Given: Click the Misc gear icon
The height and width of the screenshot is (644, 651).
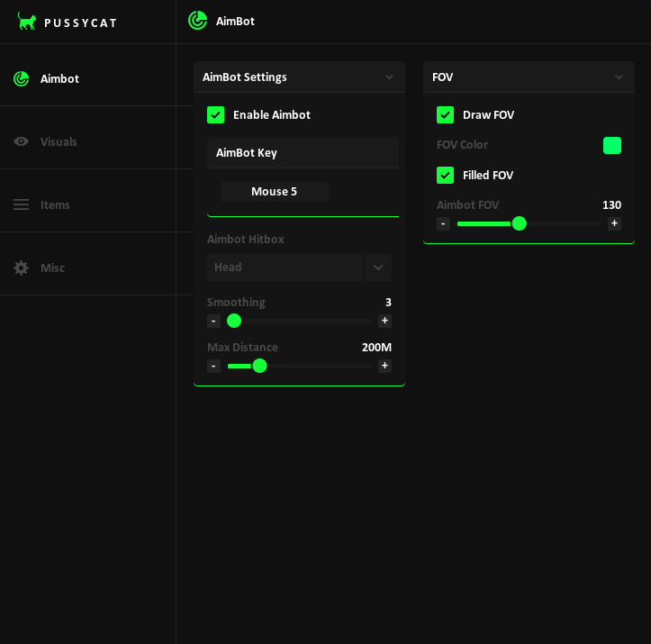Looking at the screenshot, I should click(21, 268).
